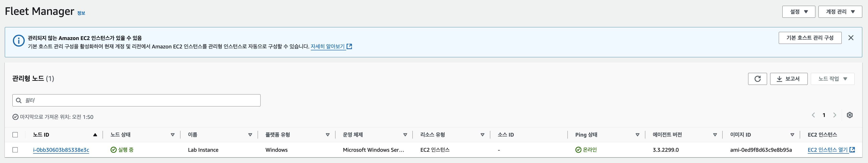Sort by the Ping 상태 column

(x=637, y=135)
